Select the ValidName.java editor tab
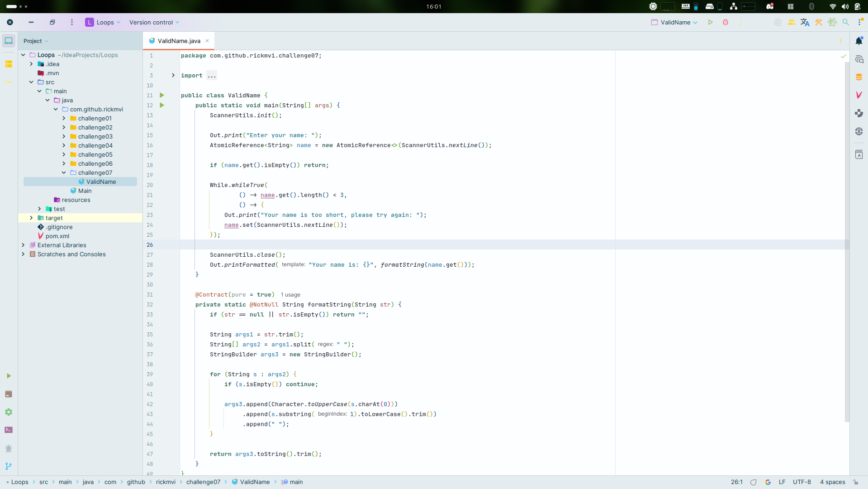 (179, 41)
